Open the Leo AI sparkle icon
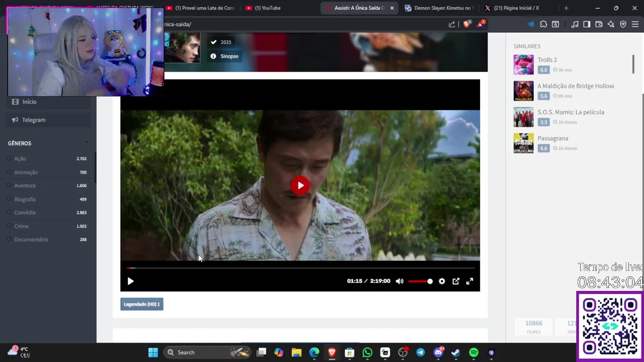Screen dimensions: 644x362 (611, 24)
